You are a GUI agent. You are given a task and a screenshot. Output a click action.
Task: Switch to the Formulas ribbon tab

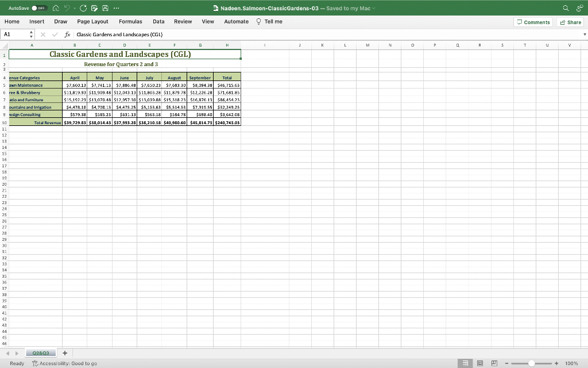tap(130, 21)
